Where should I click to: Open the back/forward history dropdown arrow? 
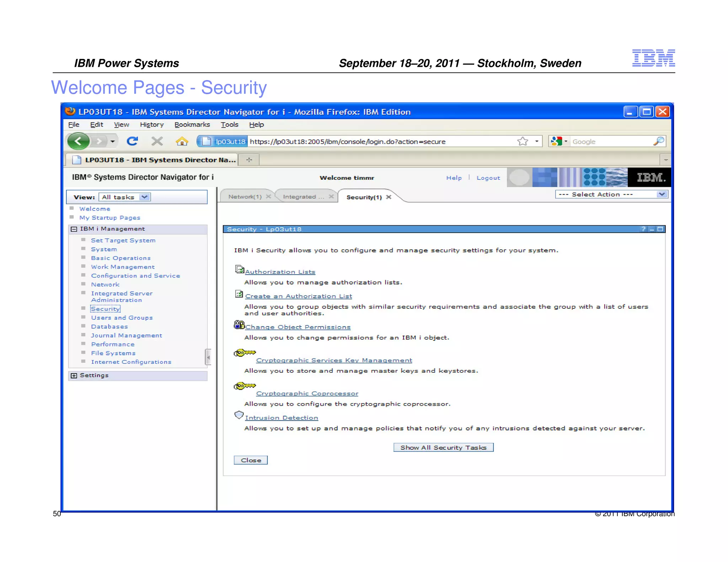pyautogui.click(x=113, y=141)
